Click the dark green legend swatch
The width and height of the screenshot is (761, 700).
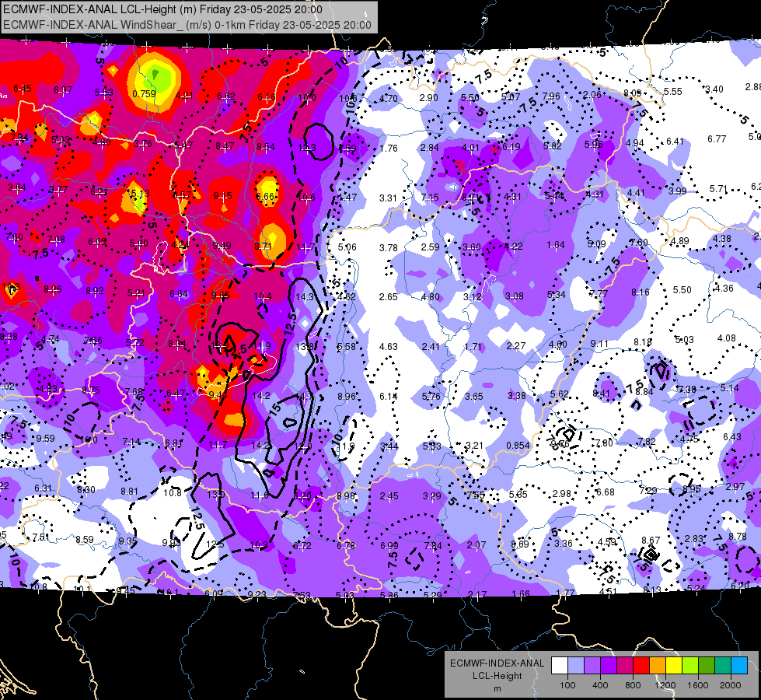tap(707, 666)
